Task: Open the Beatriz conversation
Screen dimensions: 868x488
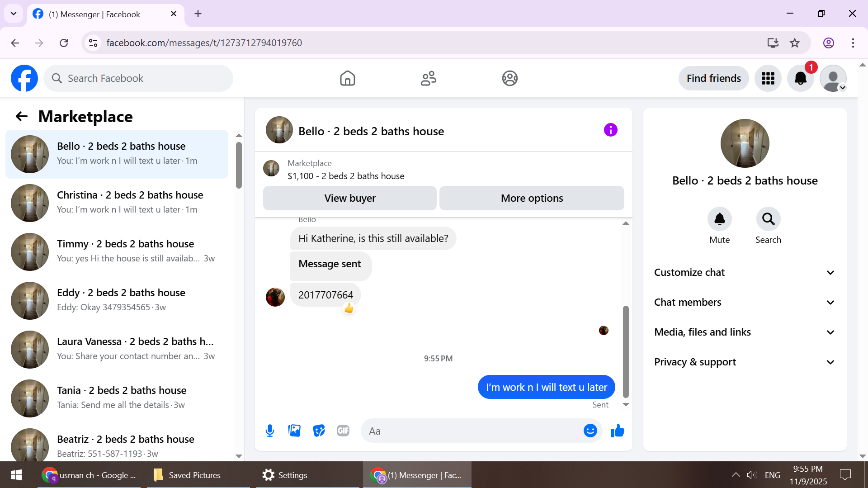Action: [117, 442]
